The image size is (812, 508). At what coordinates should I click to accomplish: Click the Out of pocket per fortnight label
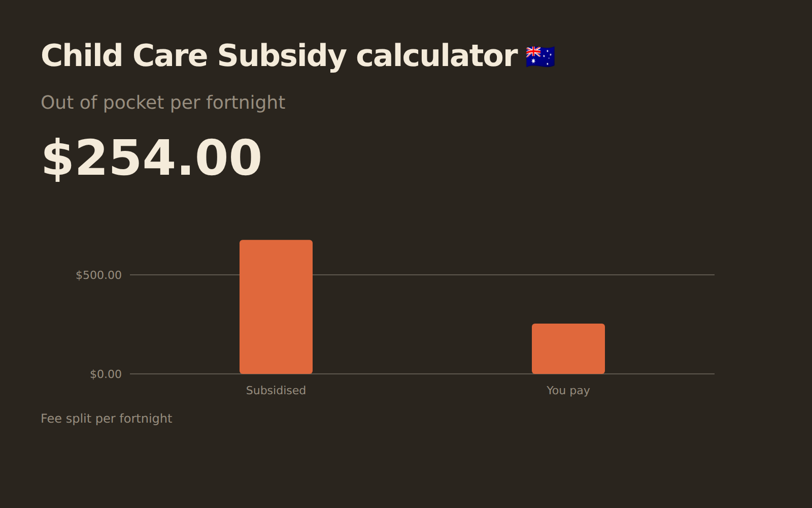[x=163, y=103]
